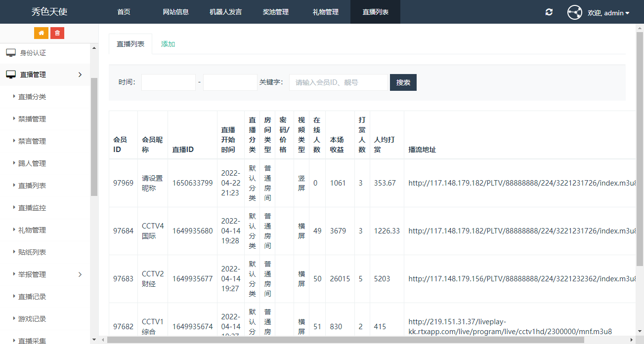Click the red trash icon button

coord(57,33)
